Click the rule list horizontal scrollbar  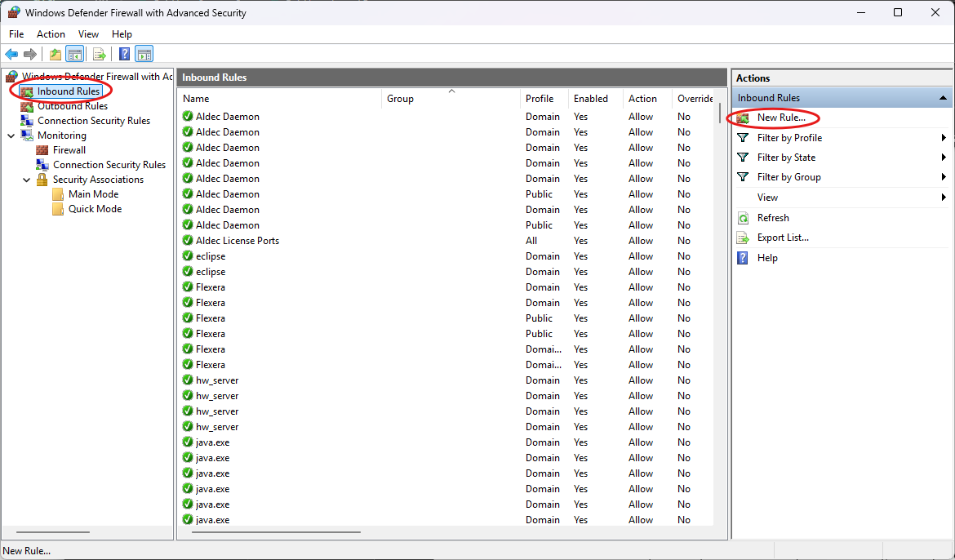276,532
